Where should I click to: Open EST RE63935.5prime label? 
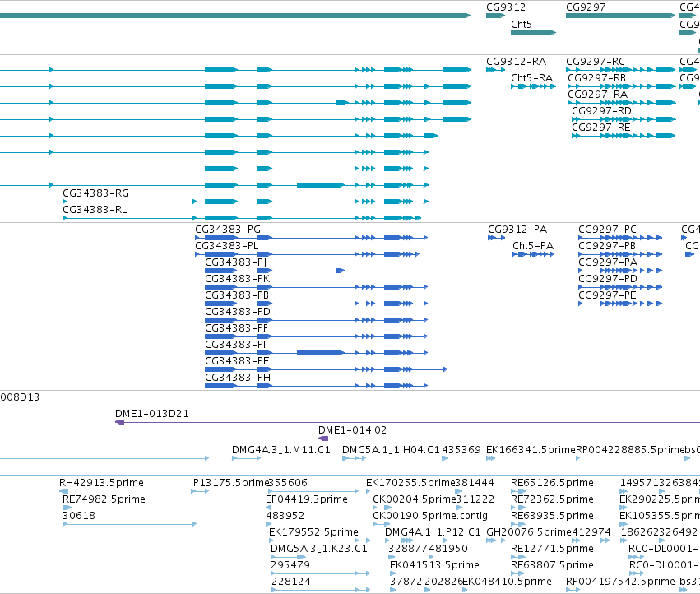(552, 515)
